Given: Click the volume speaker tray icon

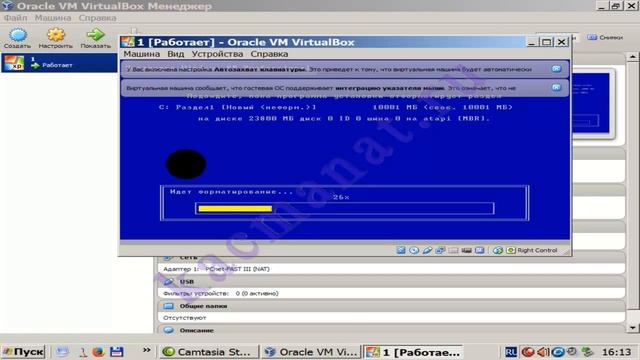Looking at the screenshot, I should [x=543, y=352].
